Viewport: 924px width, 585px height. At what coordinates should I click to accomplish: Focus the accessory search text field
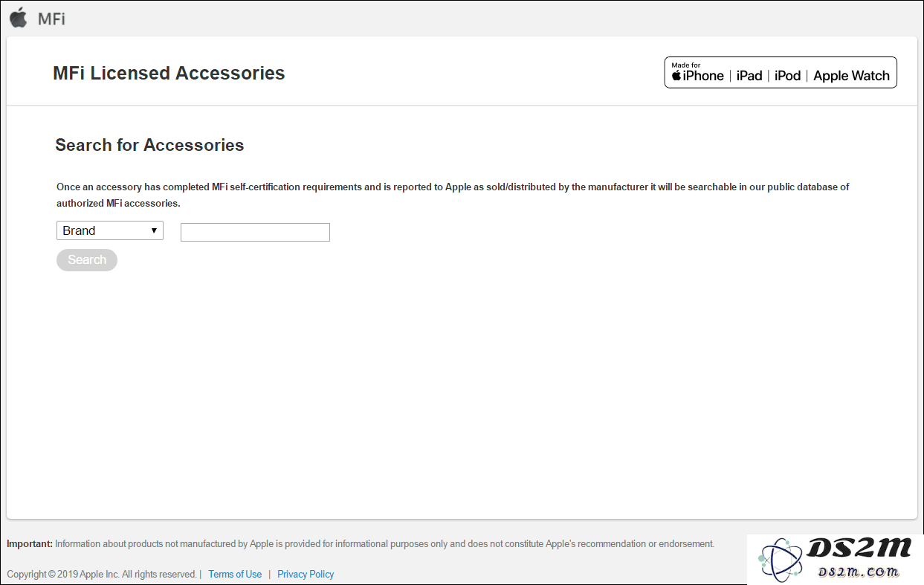(x=255, y=233)
